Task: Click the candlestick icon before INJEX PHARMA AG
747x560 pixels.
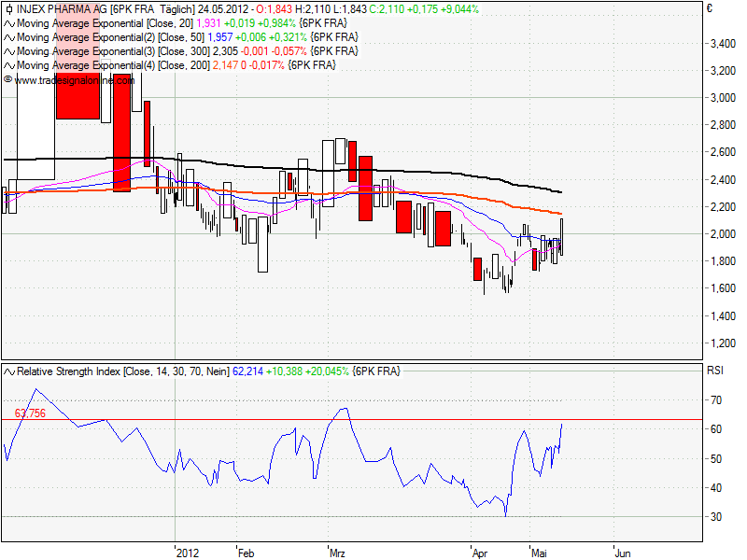Action: pyautogui.click(x=8, y=9)
